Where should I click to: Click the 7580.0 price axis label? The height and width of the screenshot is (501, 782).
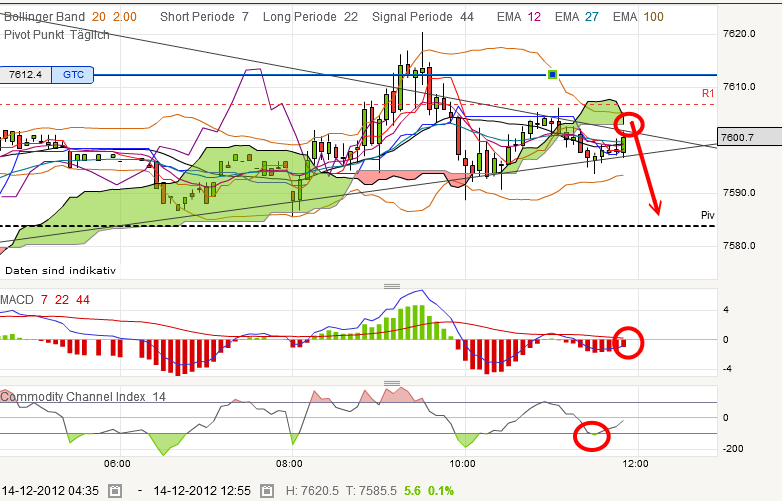pyautogui.click(x=739, y=245)
